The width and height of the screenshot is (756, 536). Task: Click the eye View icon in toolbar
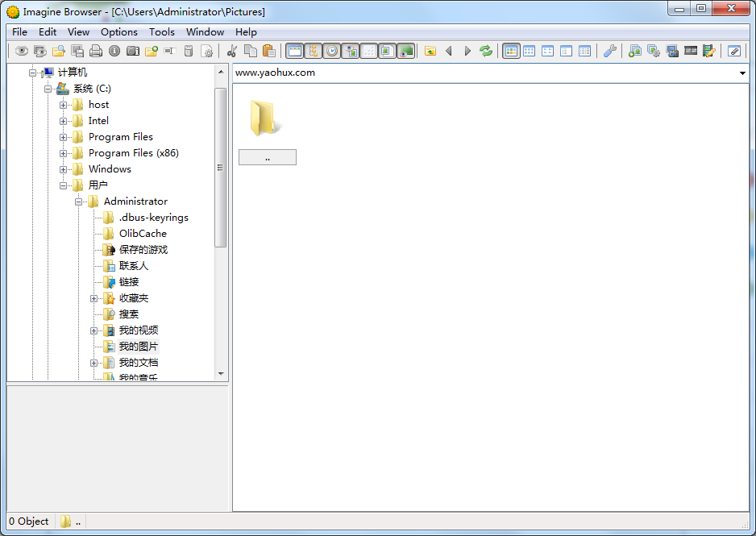coord(22,51)
